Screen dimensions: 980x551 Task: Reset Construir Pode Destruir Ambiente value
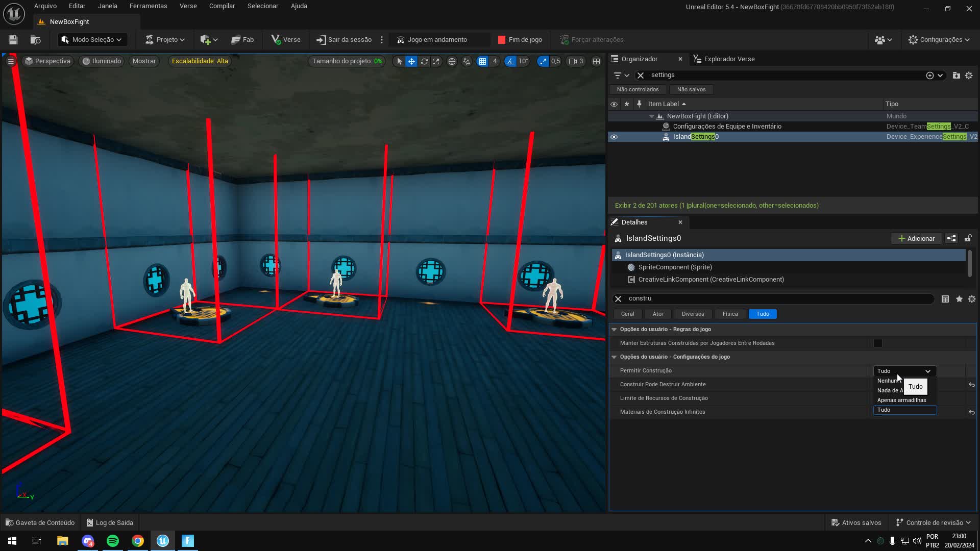pyautogui.click(x=971, y=385)
